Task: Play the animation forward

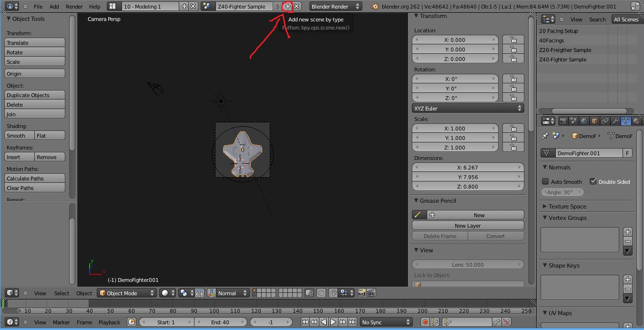Action: point(333,322)
